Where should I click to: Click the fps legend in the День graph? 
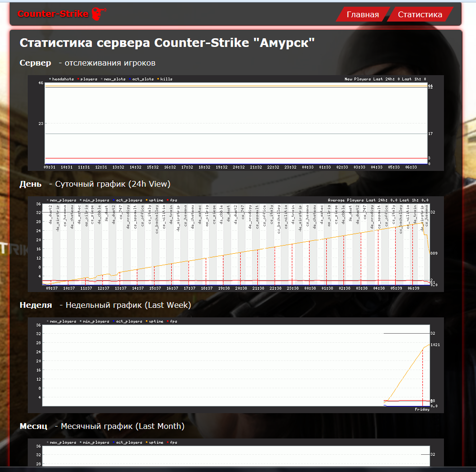coord(173,200)
